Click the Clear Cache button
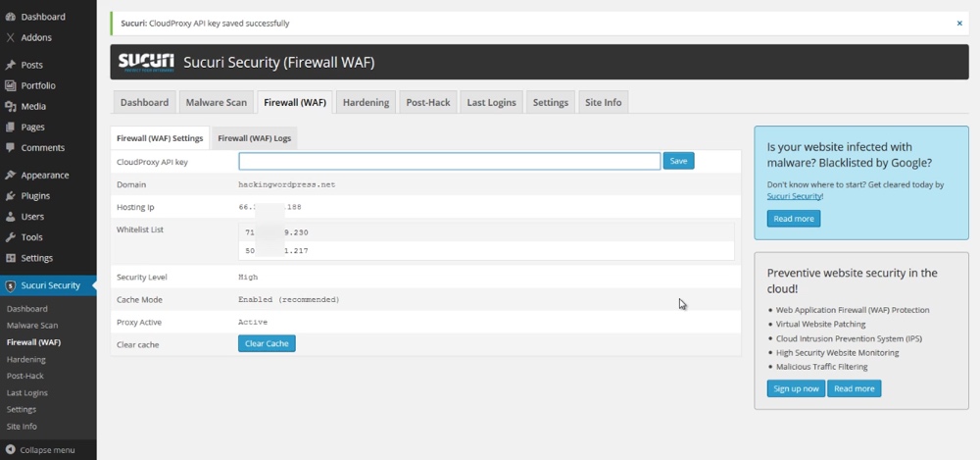This screenshot has height=460, width=980. pos(267,343)
